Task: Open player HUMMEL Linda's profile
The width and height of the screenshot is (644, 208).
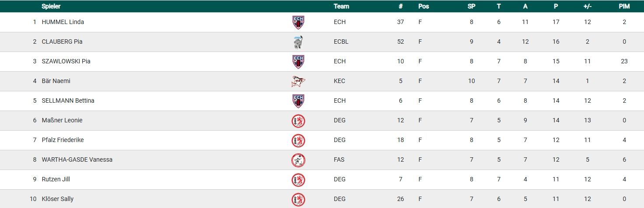Action: point(63,22)
